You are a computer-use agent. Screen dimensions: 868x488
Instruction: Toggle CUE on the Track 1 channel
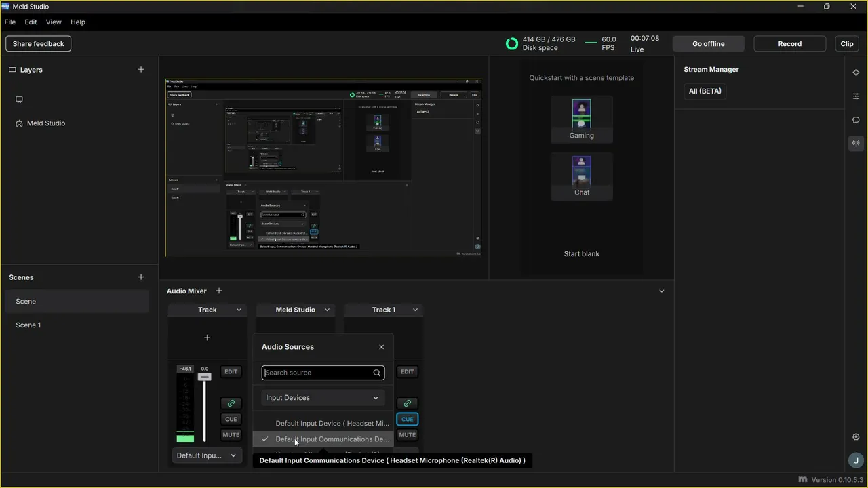point(407,420)
